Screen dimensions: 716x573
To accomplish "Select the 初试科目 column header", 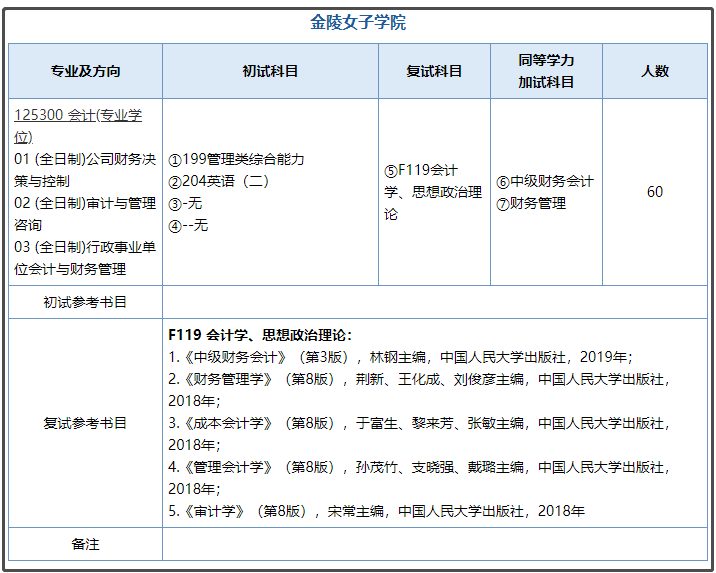I will tap(270, 71).
